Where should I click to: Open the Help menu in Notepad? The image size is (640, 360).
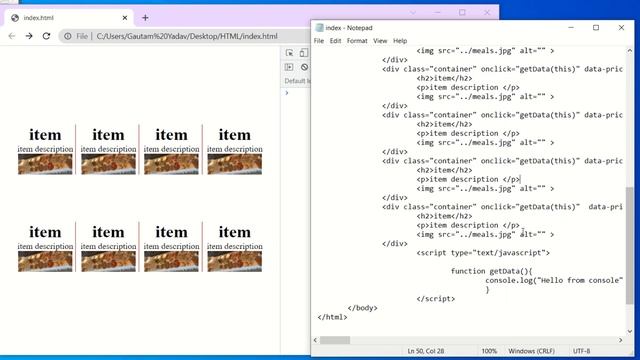[x=400, y=41]
